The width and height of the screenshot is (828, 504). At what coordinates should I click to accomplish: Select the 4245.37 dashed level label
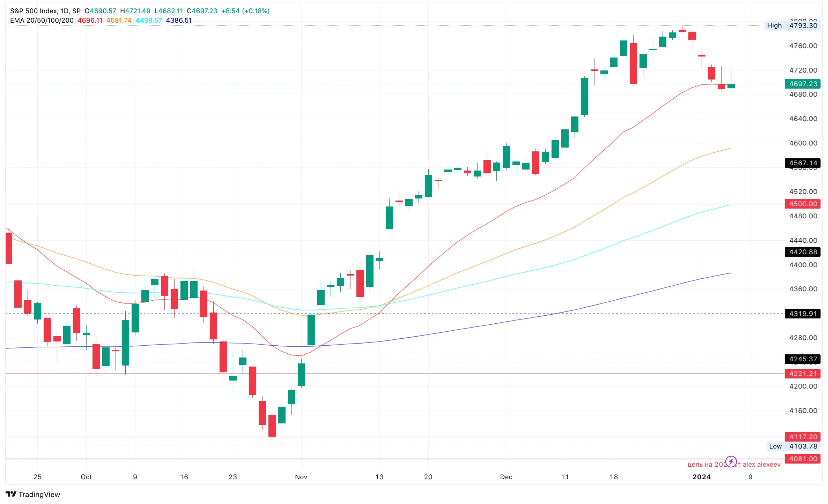coord(803,359)
